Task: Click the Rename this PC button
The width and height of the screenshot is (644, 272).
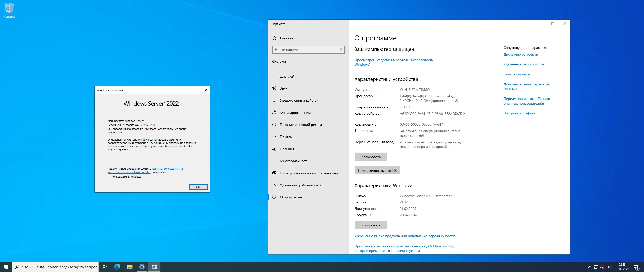Action: point(377,171)
